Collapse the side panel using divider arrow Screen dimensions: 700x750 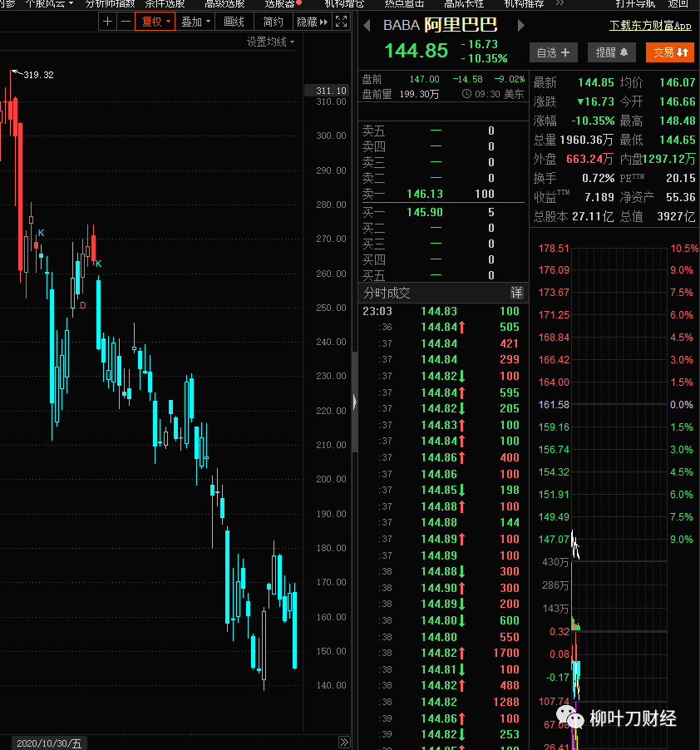(355, 402)
